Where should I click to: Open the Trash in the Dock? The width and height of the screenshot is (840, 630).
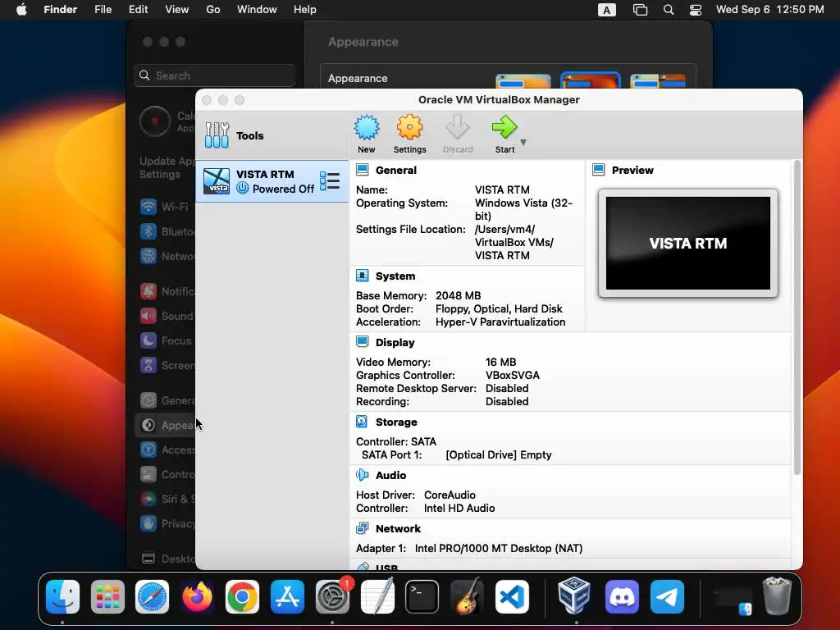tap(778, 596)
